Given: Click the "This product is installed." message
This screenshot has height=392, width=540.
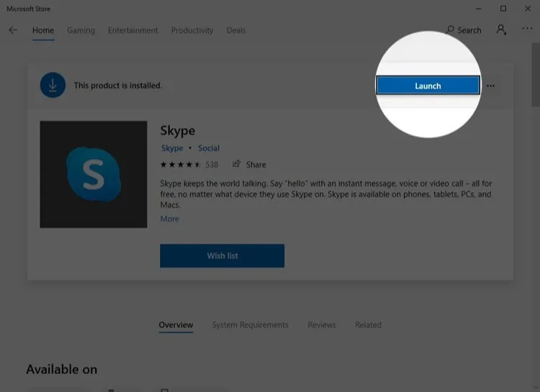Looking at the screenshot, I should tap(118, 86).
